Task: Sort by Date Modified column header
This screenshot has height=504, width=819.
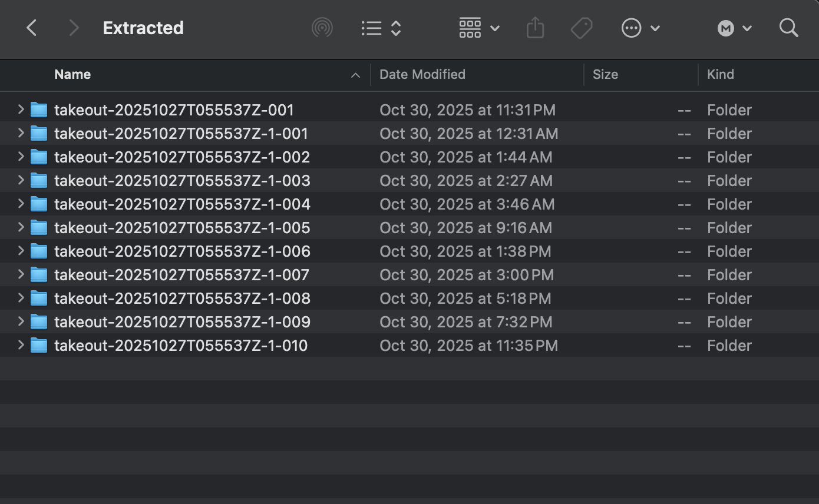Action: [x=422, y=74]
